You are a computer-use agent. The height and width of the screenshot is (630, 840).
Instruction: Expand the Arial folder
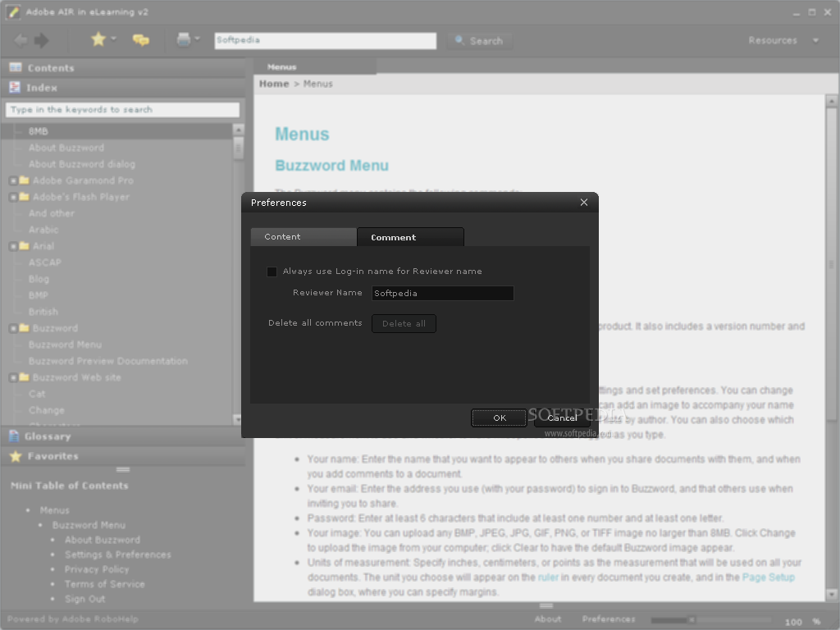pyautogui.click(x=13, y=246)
